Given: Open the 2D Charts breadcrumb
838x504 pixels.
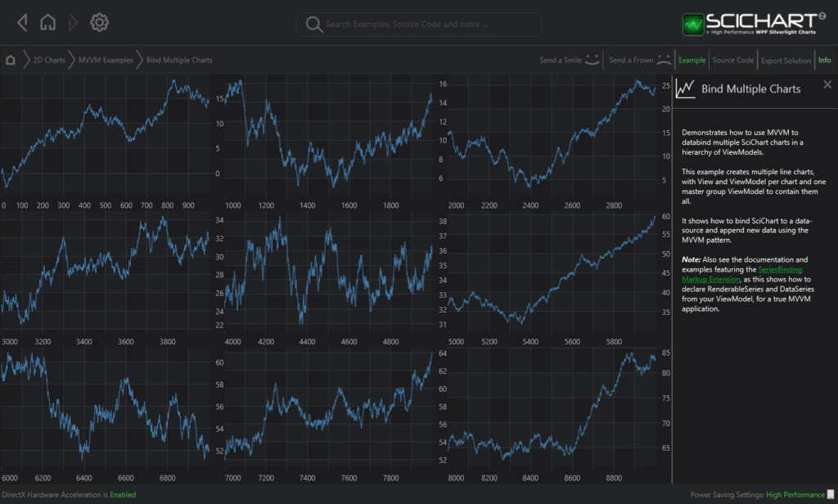Looking at the screenshot, I should [x=49, y=60].
